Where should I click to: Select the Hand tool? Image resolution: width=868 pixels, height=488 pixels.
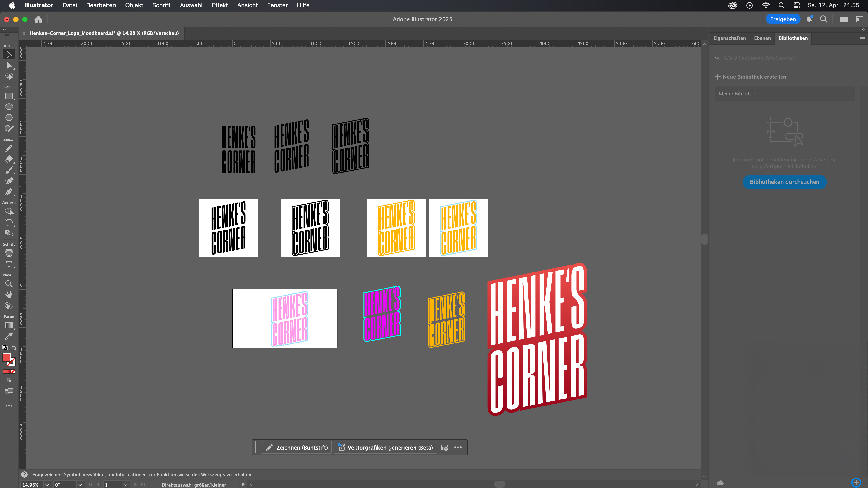point(9,295)
